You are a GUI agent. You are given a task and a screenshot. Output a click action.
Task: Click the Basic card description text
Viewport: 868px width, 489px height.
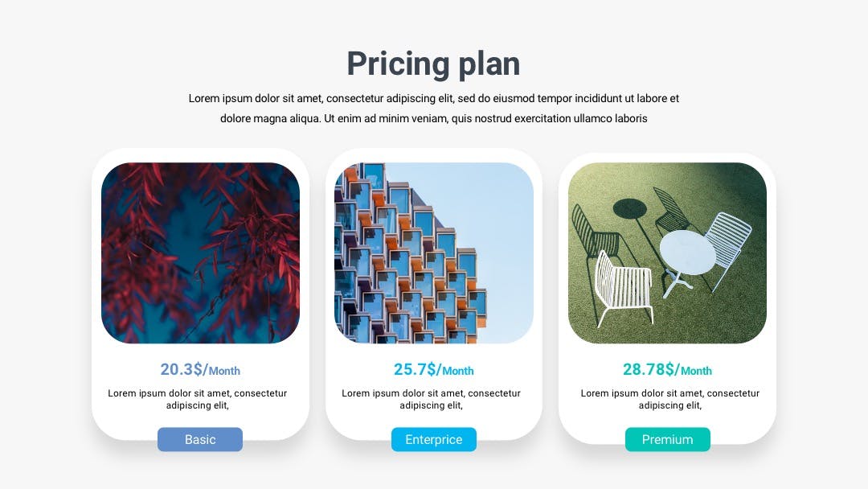pyautogui.click(x=198, y=399)
